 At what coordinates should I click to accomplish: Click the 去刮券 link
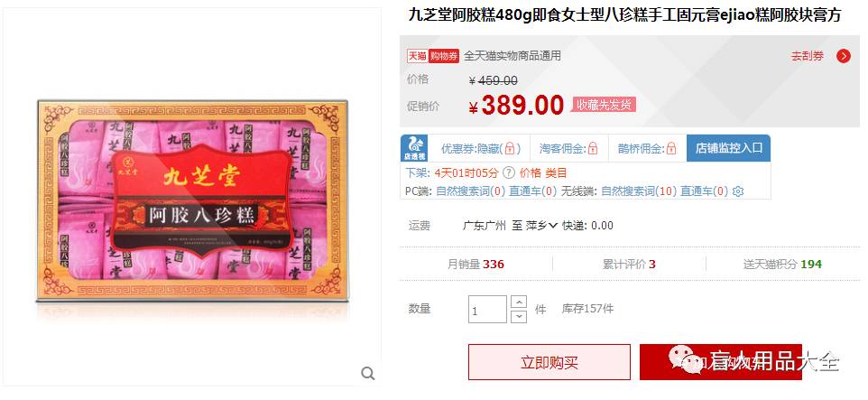point(808,56)
